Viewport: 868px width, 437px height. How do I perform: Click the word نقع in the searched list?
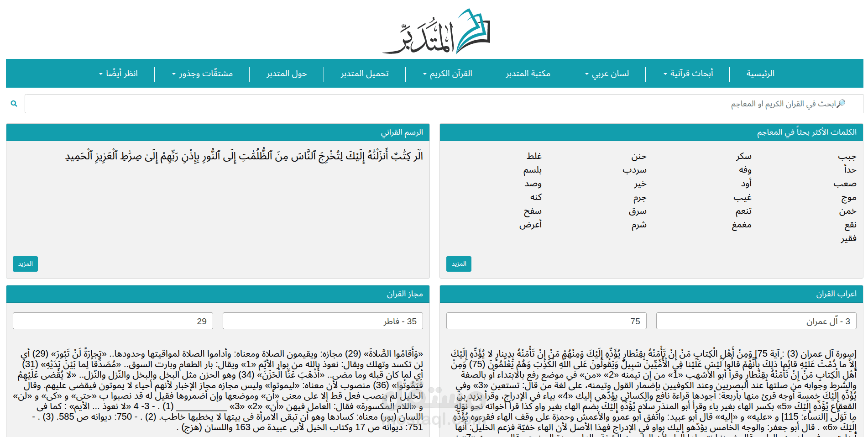click(851, 225)
